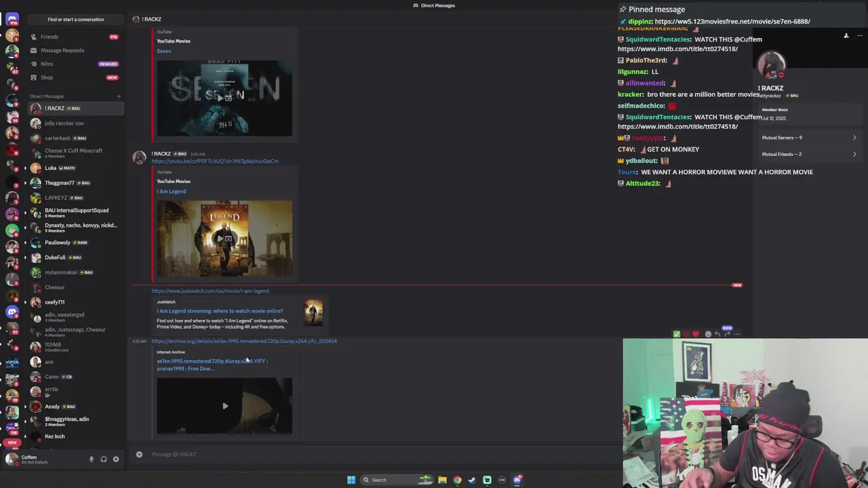
Task: Open the Windows Start menu
Action: point(351,480)
